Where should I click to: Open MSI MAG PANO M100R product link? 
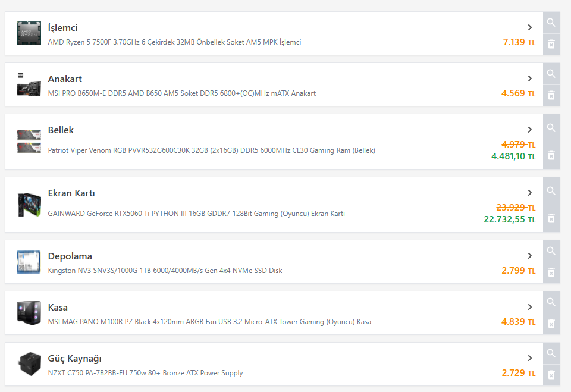209,322
